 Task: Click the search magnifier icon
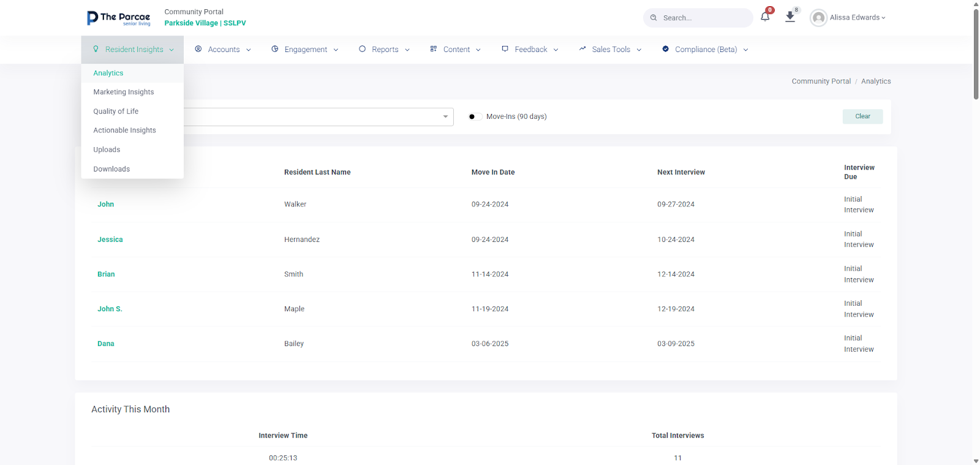point(654,18)
